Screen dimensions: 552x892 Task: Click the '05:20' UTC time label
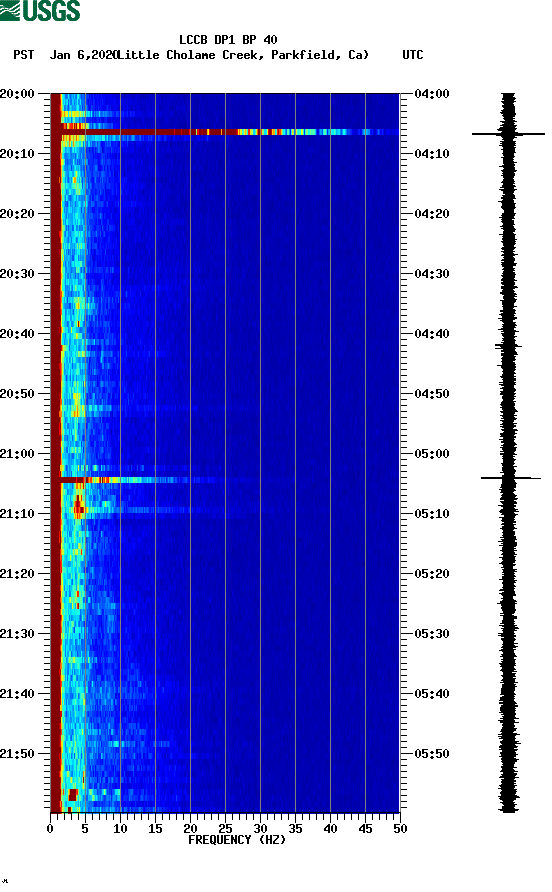click(432, 574)
